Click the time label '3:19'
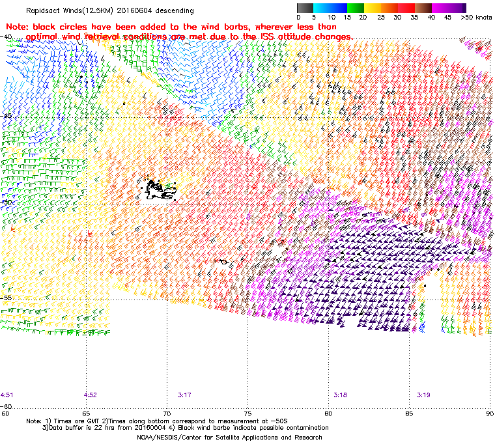The height and width of the screenshot is (448, 495). pos(423,395)
